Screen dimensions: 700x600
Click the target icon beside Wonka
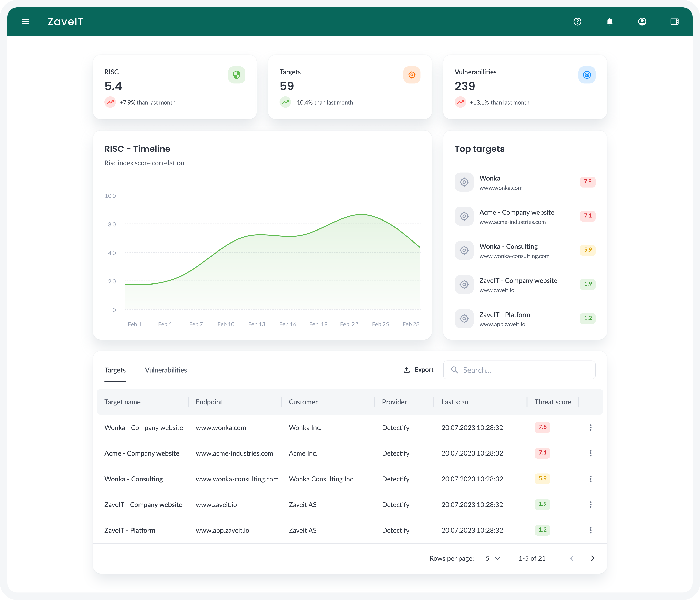tap(464, 182)
